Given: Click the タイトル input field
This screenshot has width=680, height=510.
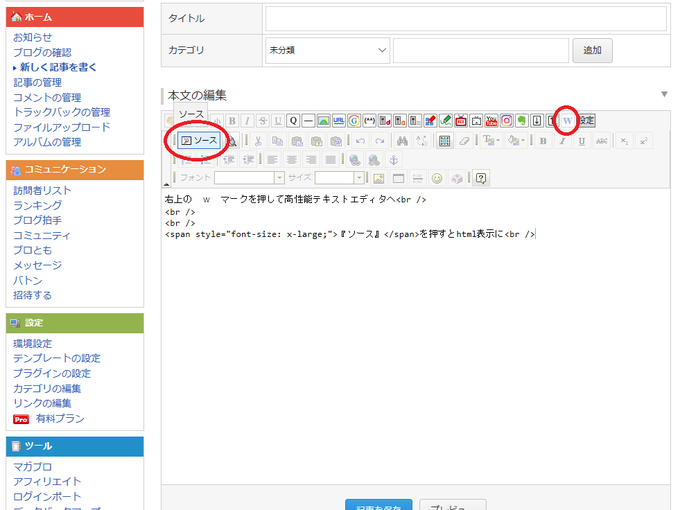Looking at the screenshot, I should coord(466,18).
